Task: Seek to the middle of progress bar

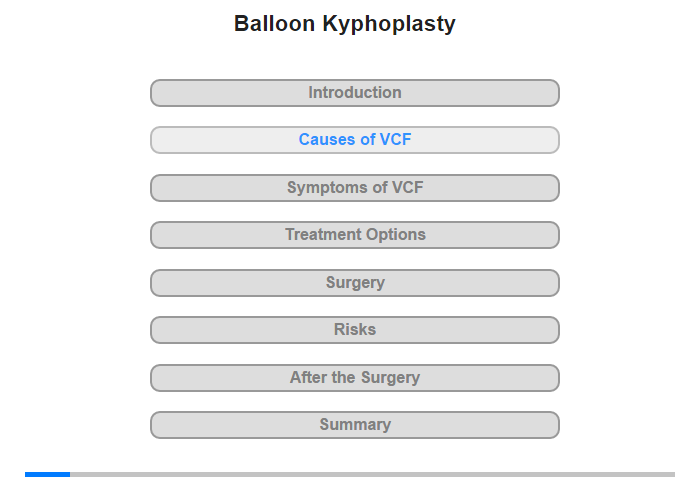Action: coord(350,474)
